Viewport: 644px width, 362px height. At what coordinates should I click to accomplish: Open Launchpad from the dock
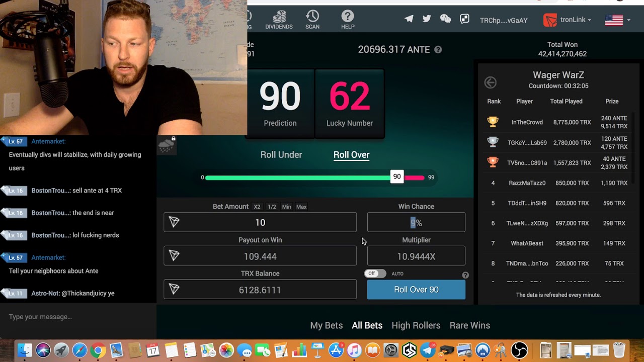click(61, 350)
